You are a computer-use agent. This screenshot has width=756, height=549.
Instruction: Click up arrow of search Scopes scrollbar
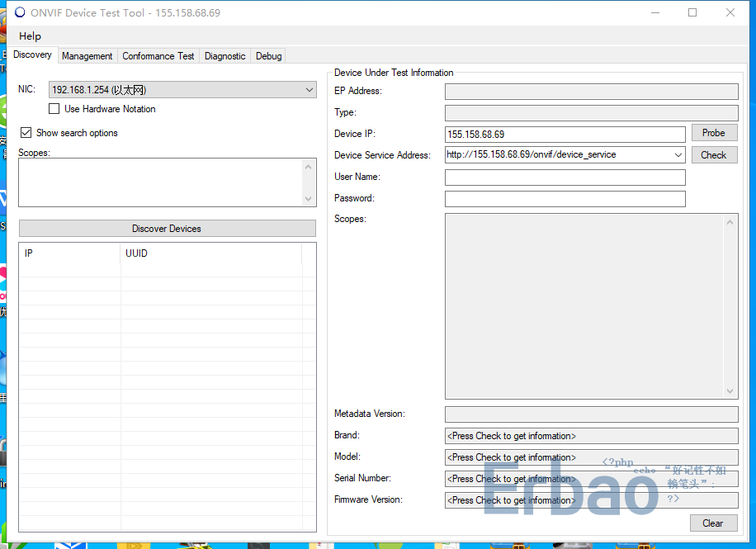(309, 167)
